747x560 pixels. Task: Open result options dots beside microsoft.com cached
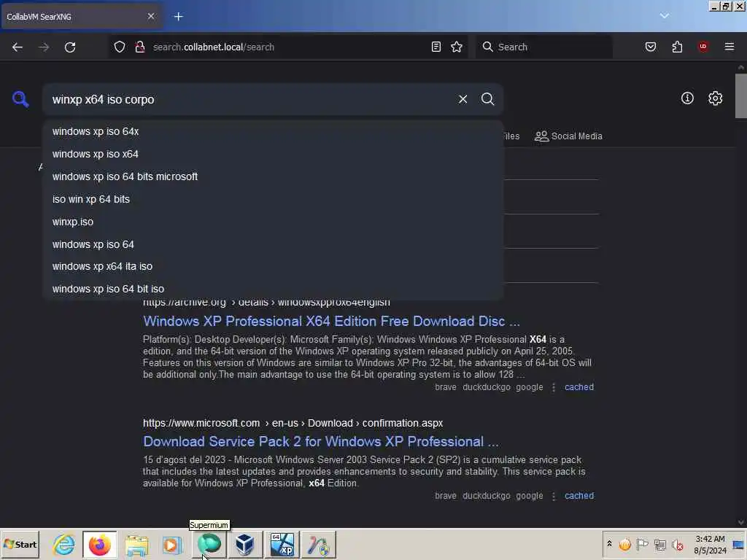tap(554, 496)
